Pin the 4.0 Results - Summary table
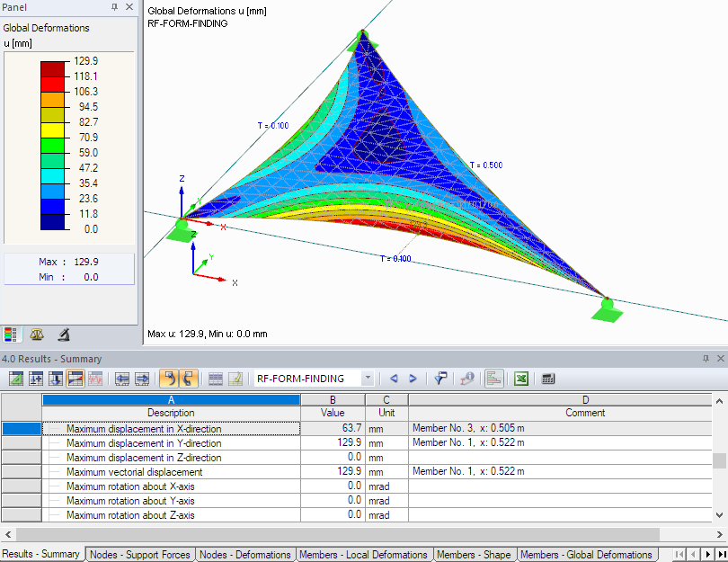 (x=706, y=358)
